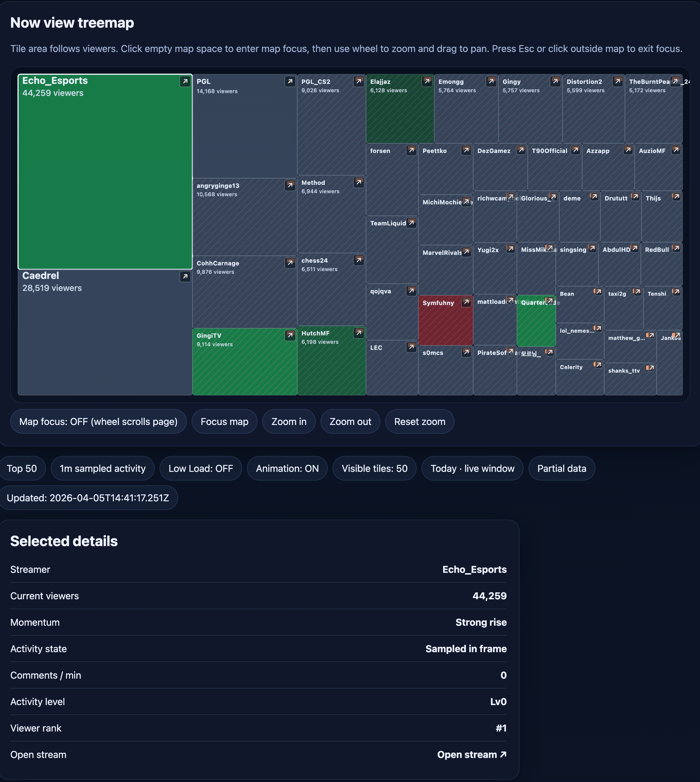Image resolution: width=700 pixels, height=782 pixels.
Task: Toggle Animation: ON setting
Action: 287,469
